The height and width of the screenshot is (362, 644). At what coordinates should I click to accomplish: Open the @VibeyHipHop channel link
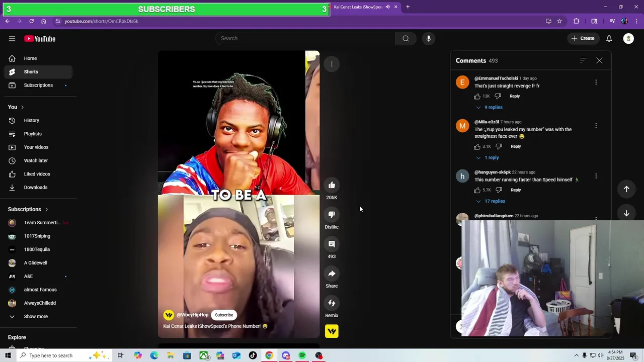tap(192, 315)
